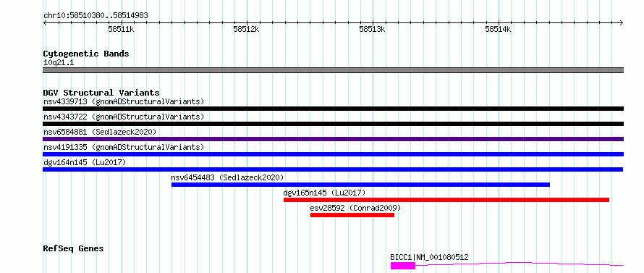
Task: Click the Cytogenetic Bands track title
Action: [86, 54]
